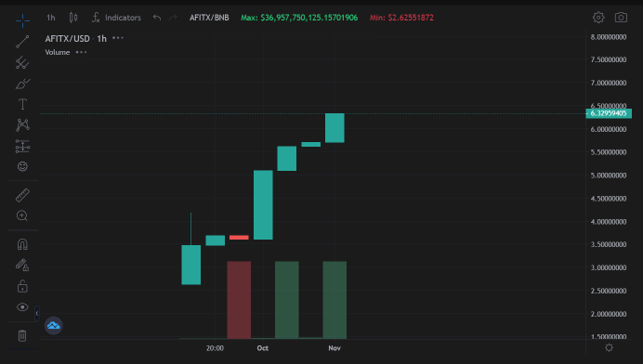
Task: Toggle lock all drawing tools
Action: tap(22, 286)
